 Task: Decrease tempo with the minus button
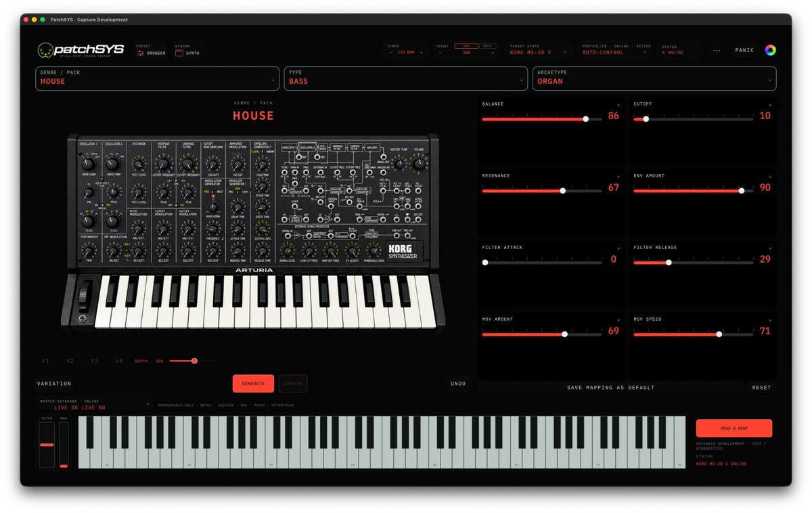click(x=390, y=52)
